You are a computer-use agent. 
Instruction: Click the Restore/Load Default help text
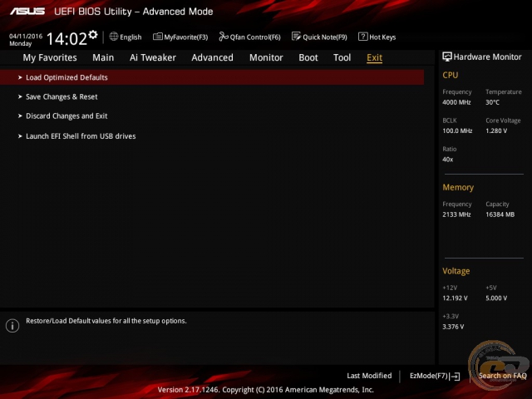click(x=106, y=321)
